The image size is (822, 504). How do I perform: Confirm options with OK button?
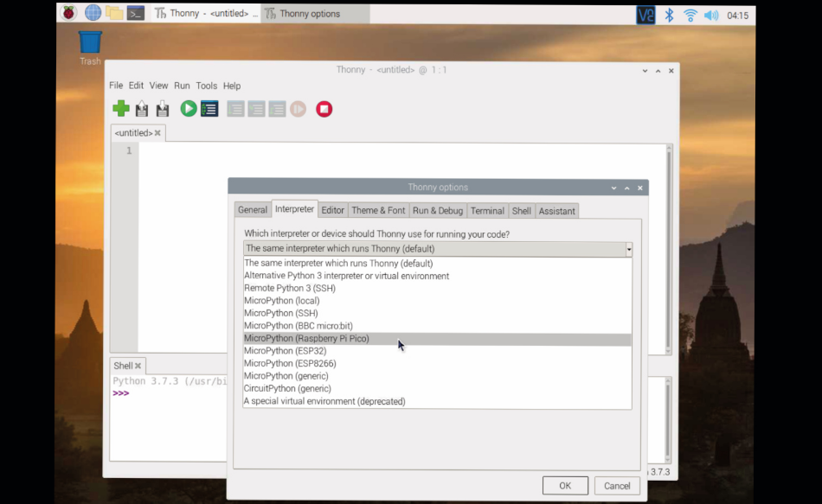pos(565,486)
